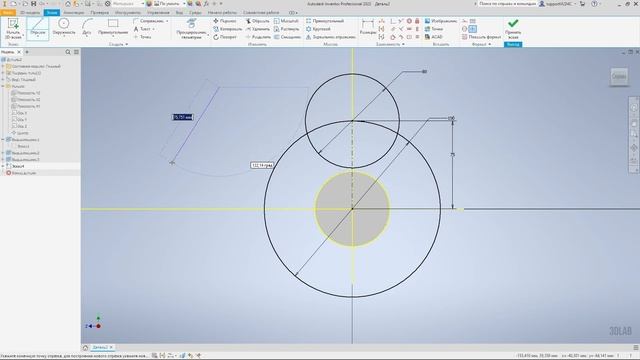This screenshot has width=640, height=360.
Task: Select the Эскиз4 item in browser
Action: tap(18, 166)
